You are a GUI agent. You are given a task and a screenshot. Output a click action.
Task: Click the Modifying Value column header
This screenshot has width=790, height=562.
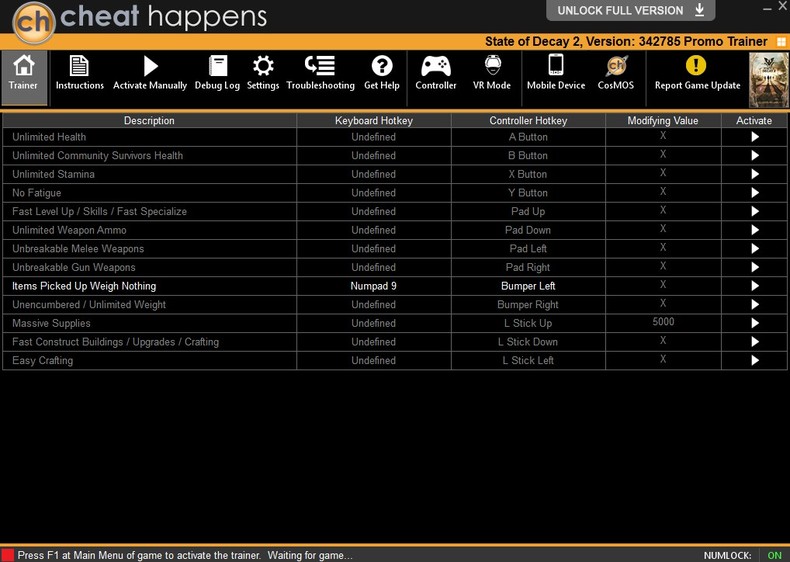point(663,120)
